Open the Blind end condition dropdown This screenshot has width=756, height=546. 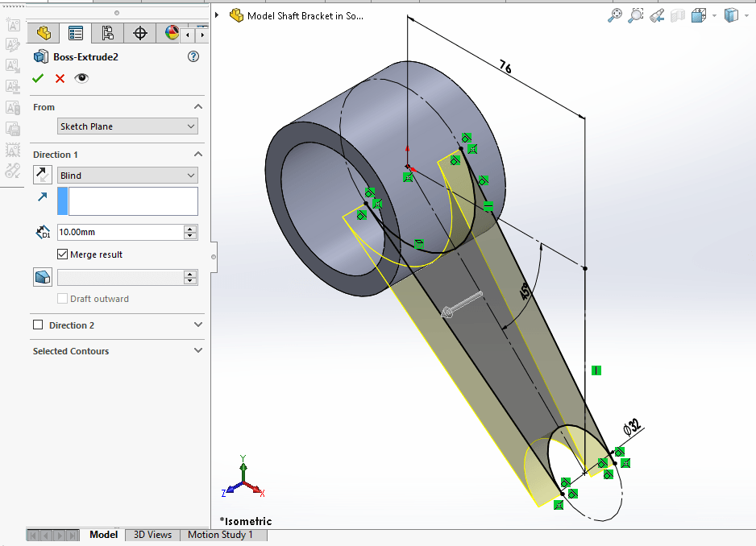click(x=127, y=175)
